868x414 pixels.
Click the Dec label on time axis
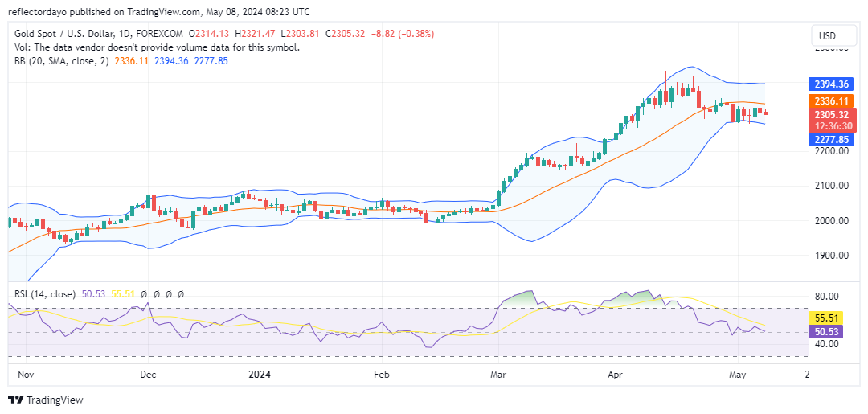149,375
